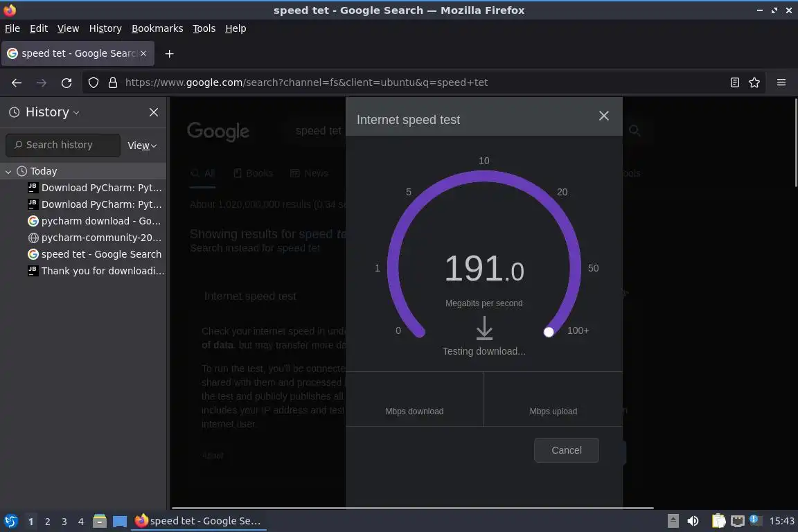Click the download arrow icon in dialog
The image size is (798, 532).
(484, 328)
